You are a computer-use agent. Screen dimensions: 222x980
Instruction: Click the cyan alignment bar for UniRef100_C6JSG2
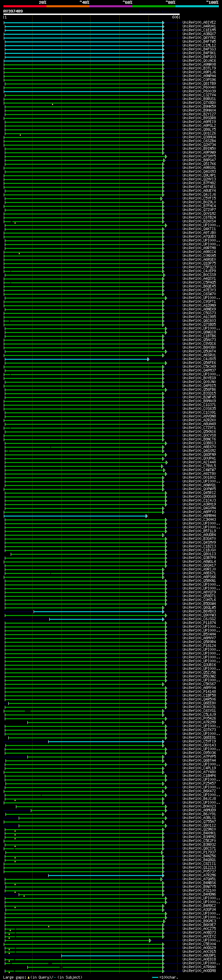pyautogui.click(x=106, y=619)
